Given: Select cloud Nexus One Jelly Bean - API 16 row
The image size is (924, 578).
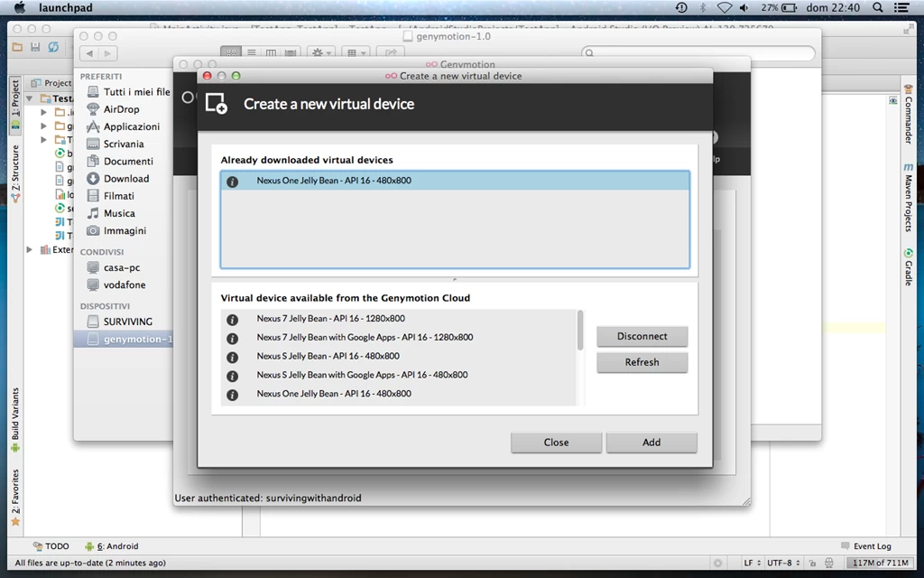Looking at the screenshot, I should pyautogui.click(x=398, y=394).
